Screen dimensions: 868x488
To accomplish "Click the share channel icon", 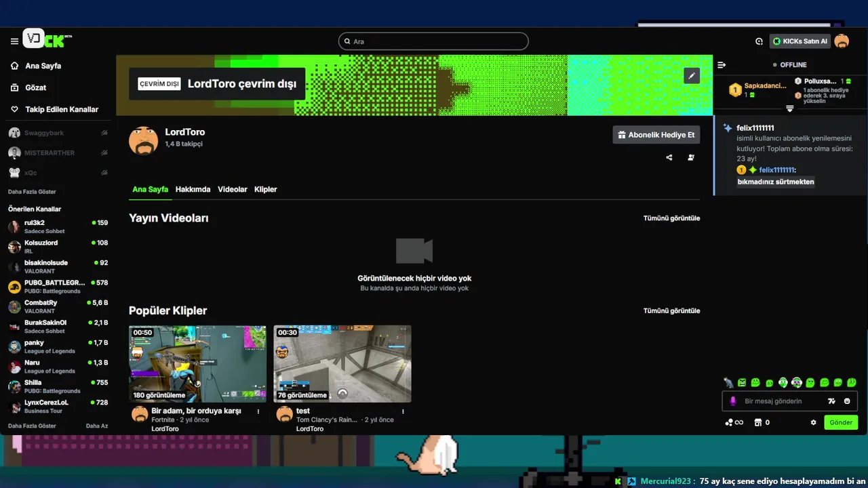I will click(669, 157).
